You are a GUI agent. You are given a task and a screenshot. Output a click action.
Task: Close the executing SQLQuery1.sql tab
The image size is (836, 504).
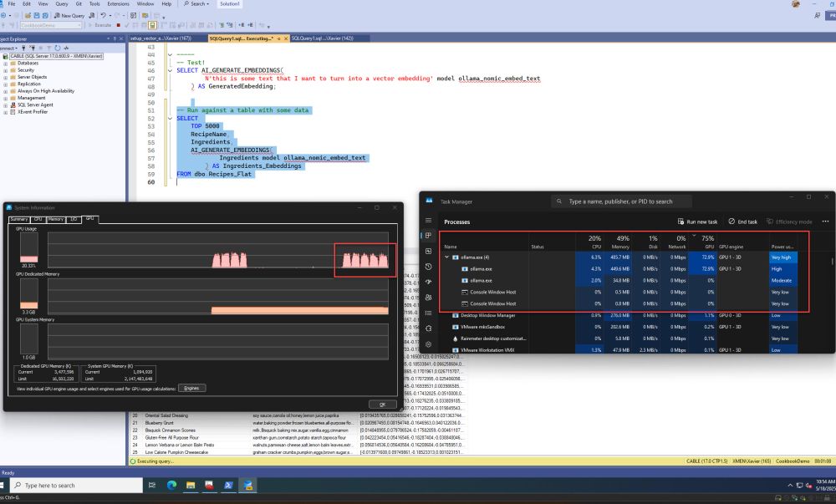point(286,38)
